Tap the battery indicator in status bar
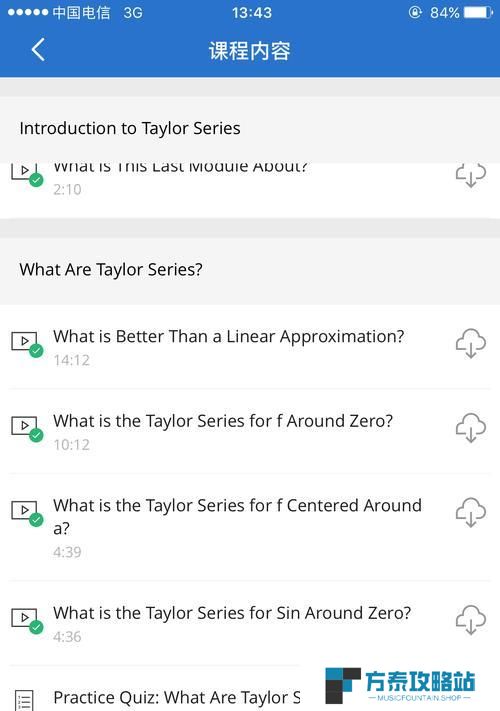500x711 pixels. pos(478,12)
